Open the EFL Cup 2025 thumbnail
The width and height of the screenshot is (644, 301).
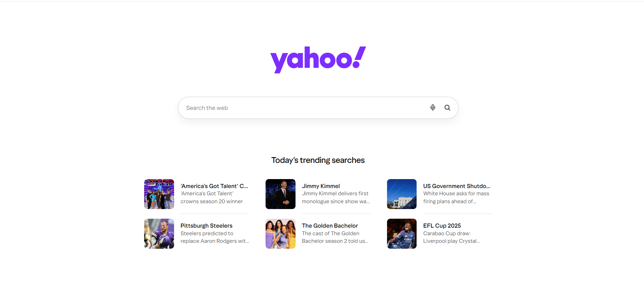pyautogui.click(x=402, y=233)
